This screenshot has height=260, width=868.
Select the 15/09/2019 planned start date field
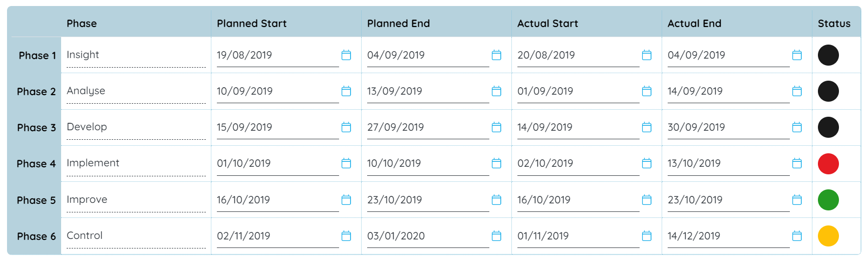tap(278, 127)
